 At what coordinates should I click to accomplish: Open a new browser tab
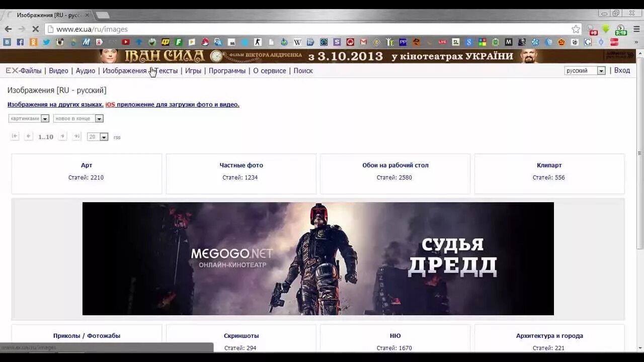(103, 15)
